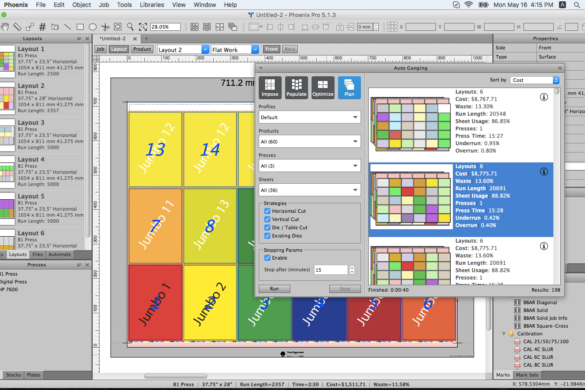Toggle the Die / Table Cut checkbox
Image resolution: width=585 pixels, height=390 pixels.
(x=267, y=227)
